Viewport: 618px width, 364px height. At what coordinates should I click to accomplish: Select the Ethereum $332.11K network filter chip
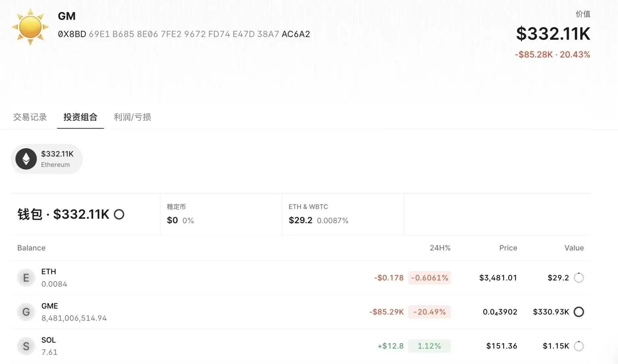point(47,159)
